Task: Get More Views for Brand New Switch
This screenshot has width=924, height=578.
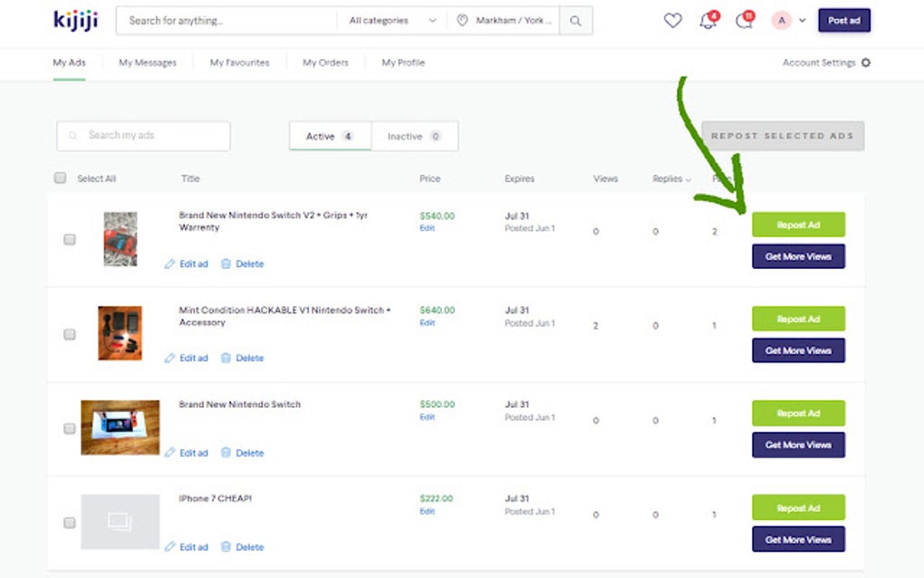Action: point(798,445)
